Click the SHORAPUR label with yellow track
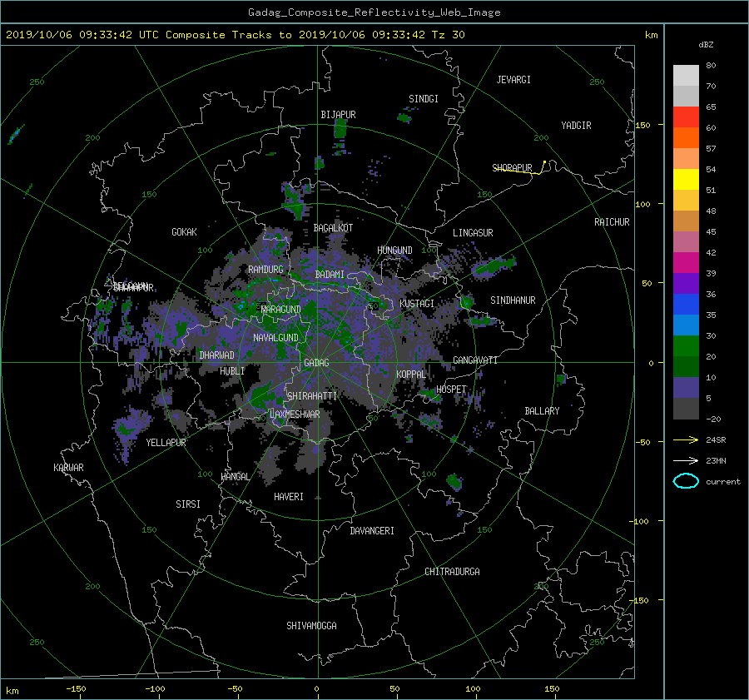The image size is (749, 700). click(512, 167)
